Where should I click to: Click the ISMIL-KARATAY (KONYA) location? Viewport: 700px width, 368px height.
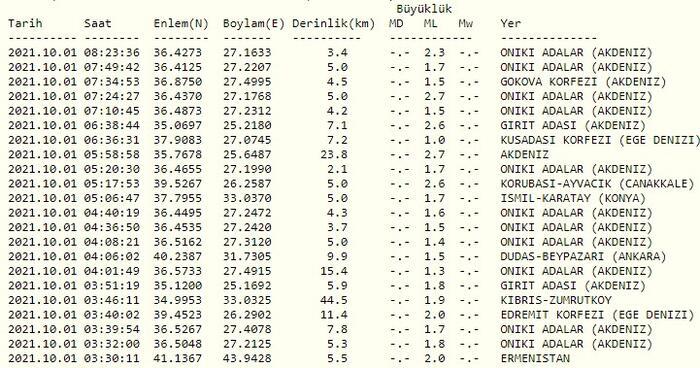pos(573,199)
